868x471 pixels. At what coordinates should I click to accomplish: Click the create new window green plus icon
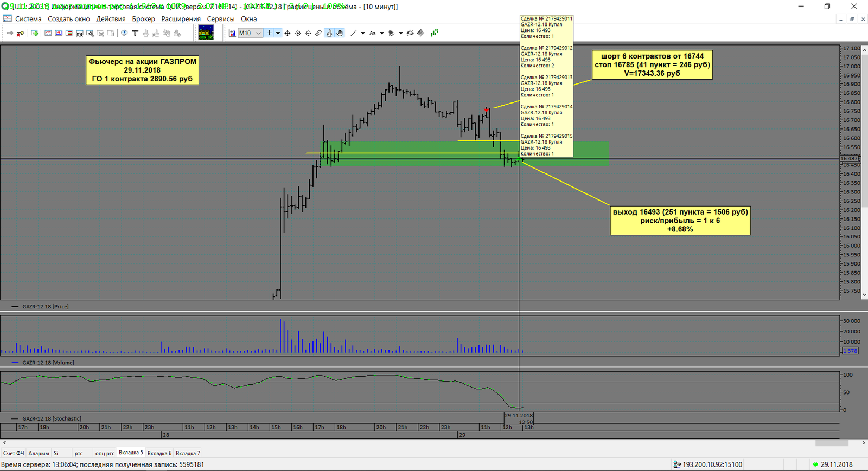pos(35,33)
